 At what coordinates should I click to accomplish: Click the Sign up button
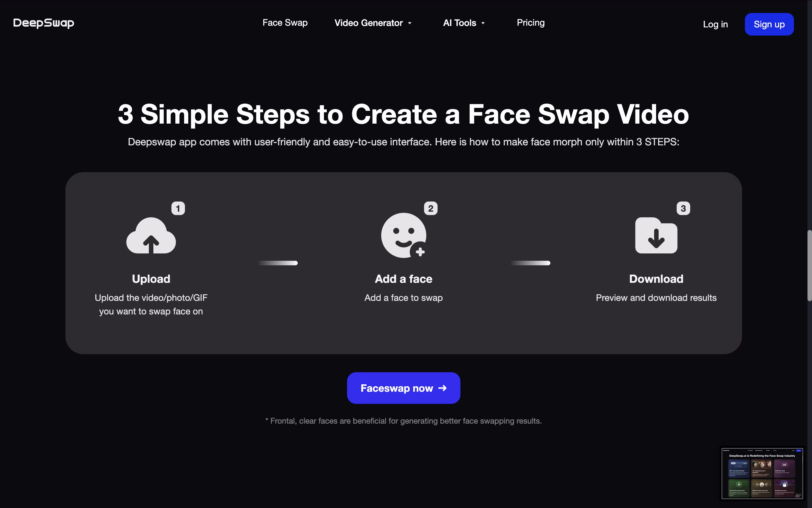click(769, 24)
